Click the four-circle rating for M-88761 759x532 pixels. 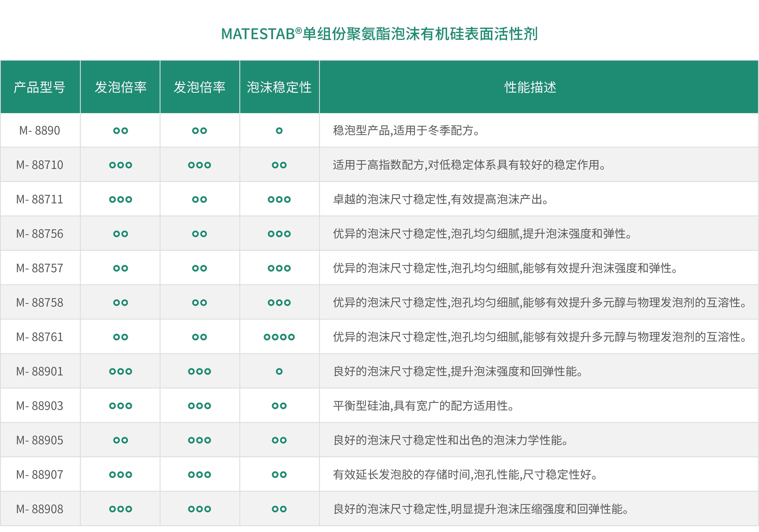point(279,337)
